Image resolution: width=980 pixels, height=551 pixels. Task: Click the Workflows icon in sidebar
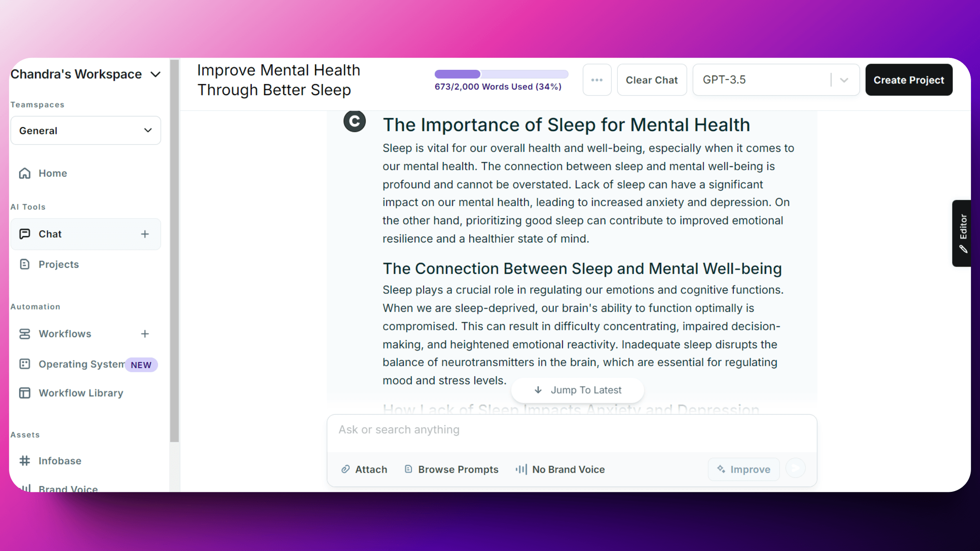(x=25, y=333)
